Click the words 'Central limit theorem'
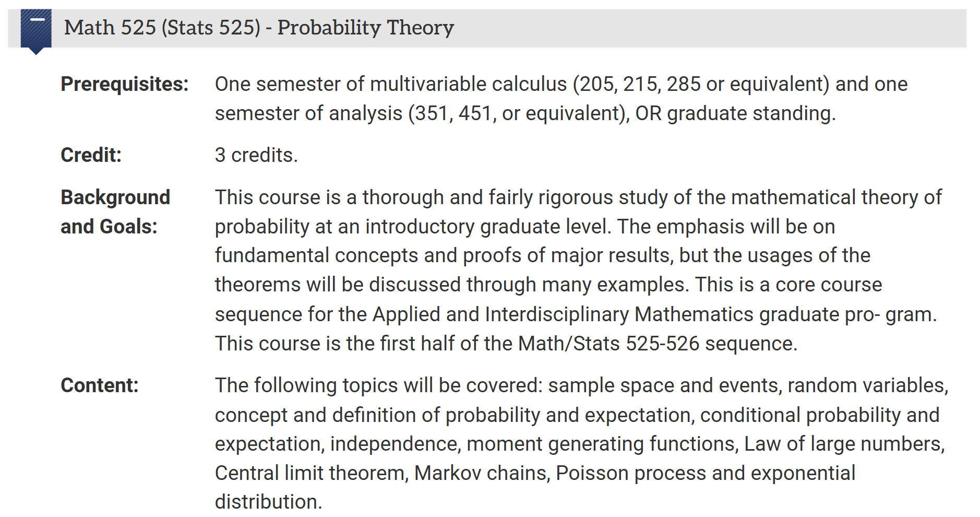Image resolution: width=980 pixels, height=517 pixels. (310, 473)
